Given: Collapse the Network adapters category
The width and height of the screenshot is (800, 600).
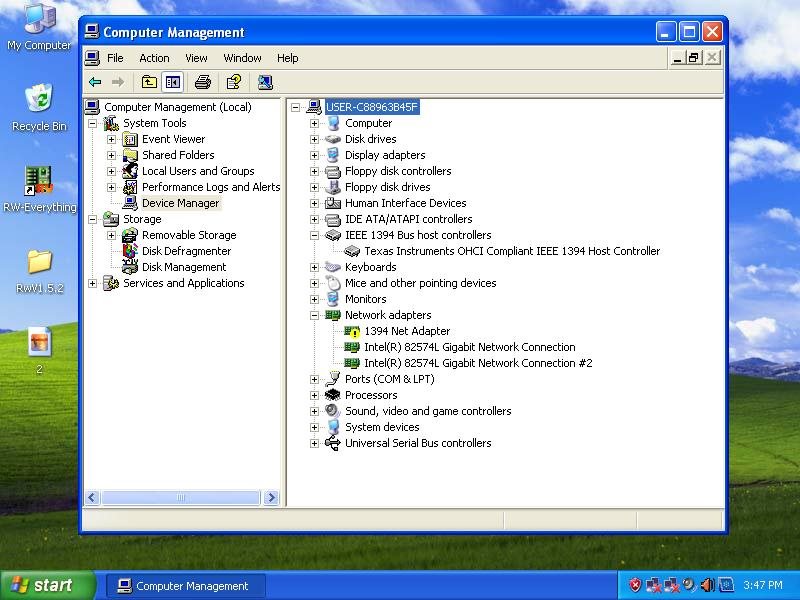Looking at the screenshot, I should (x=314, y=315).
